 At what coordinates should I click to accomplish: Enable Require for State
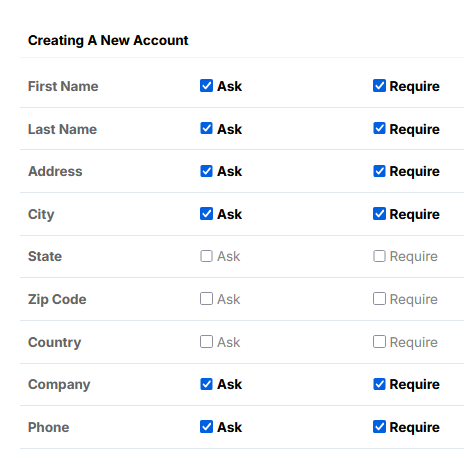(x=379, y=256)
